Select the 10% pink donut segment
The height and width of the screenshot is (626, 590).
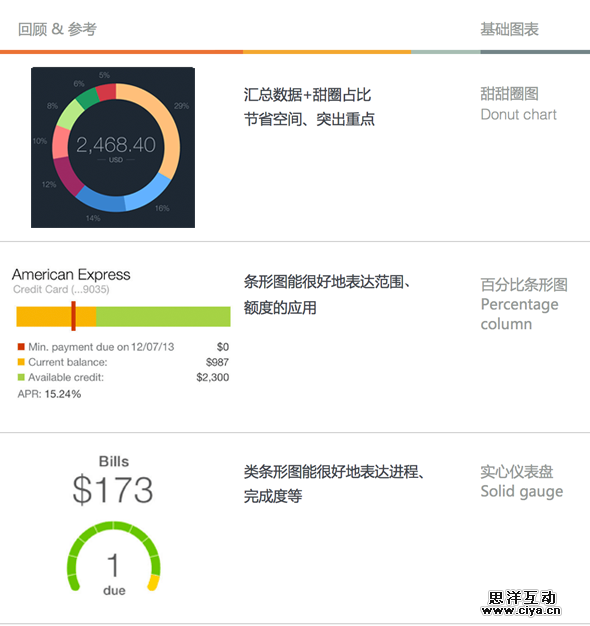click(x=61, y=143)
